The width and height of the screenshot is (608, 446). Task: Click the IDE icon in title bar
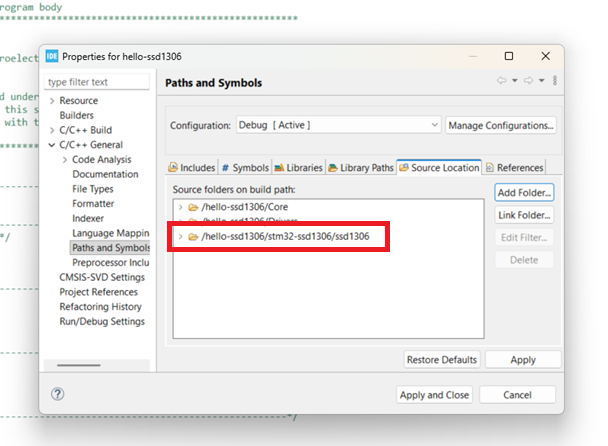[52, 55]
